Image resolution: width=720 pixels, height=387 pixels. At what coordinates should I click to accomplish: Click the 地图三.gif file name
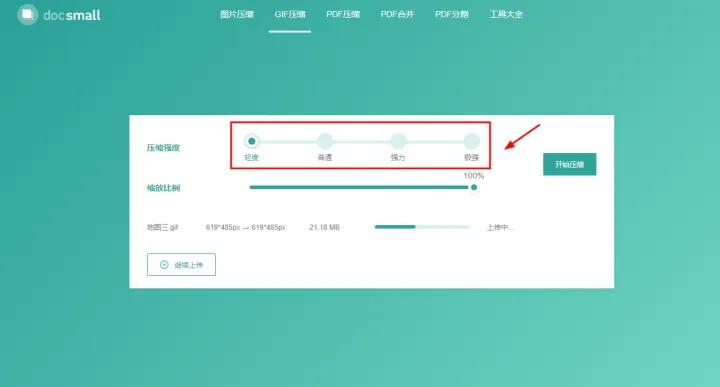[x=163, y=227]
